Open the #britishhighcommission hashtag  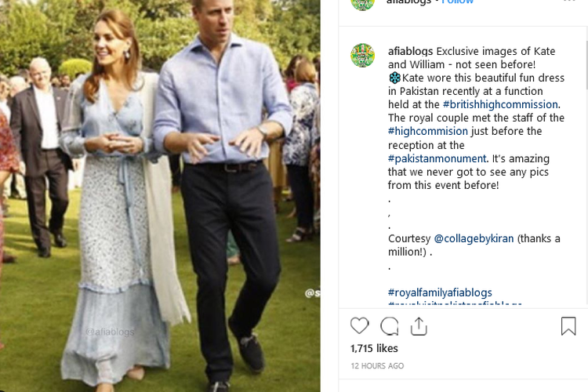click(499, 104)
